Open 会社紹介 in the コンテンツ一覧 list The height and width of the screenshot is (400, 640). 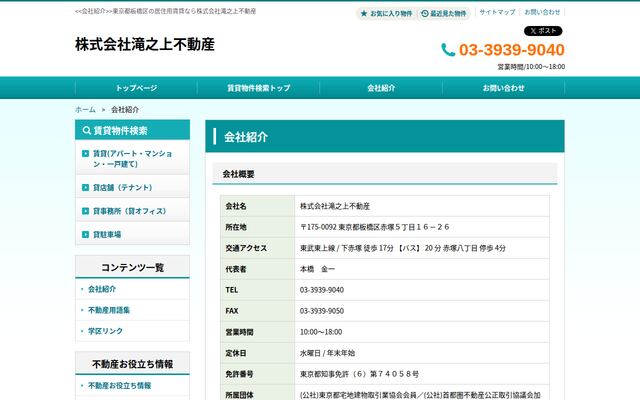click(102, 289)
